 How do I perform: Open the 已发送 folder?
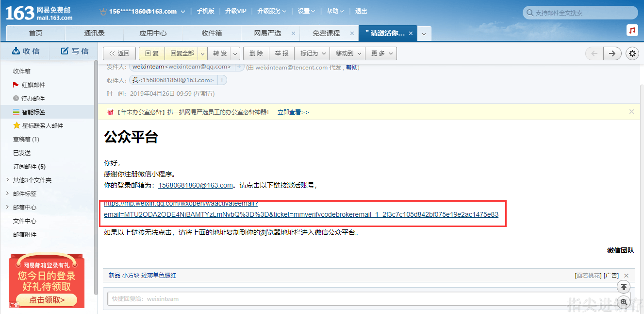(22, 153)
